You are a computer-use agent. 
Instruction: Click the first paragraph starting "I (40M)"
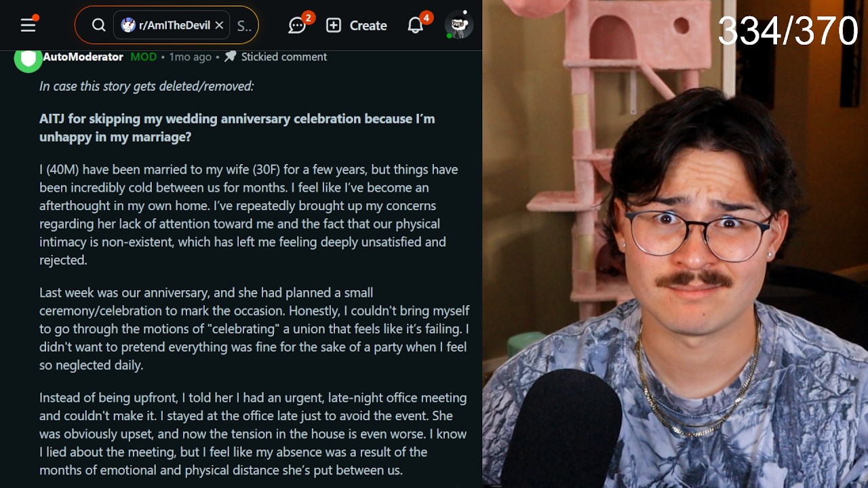coord(249,215)
